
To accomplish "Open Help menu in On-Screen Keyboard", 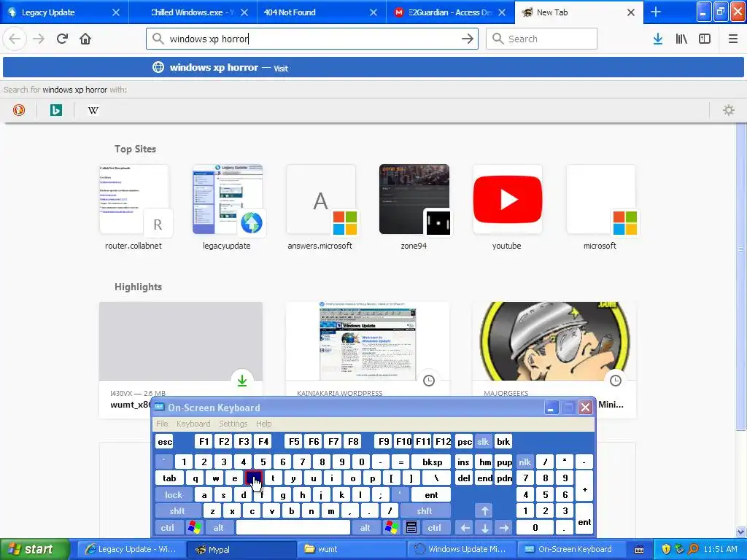I will pos(263,424).
